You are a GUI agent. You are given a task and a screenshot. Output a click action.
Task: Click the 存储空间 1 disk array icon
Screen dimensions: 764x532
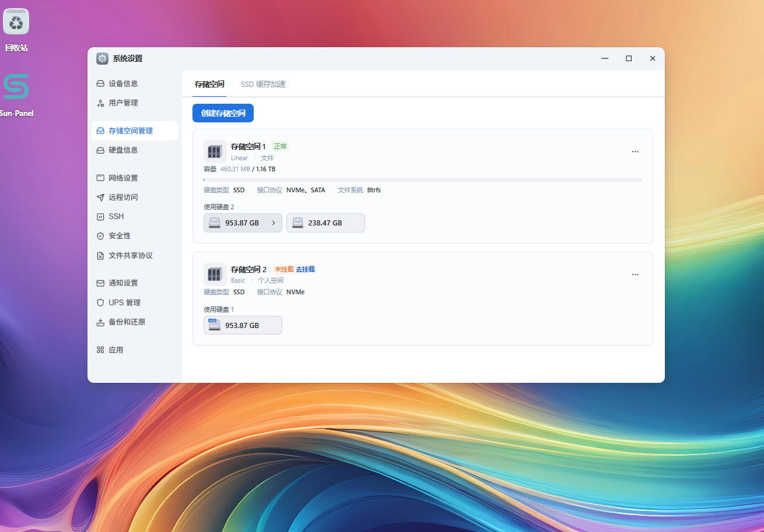[x=215, y=152]
